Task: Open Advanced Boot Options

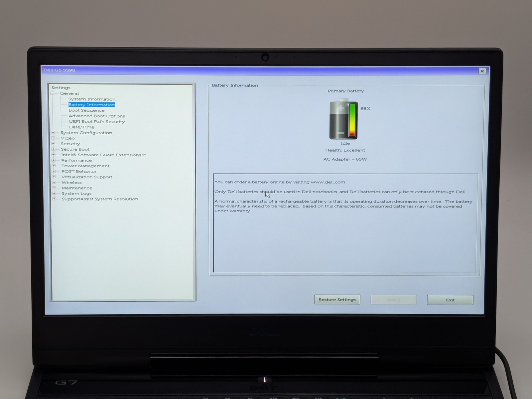Action: pos(97,116)
